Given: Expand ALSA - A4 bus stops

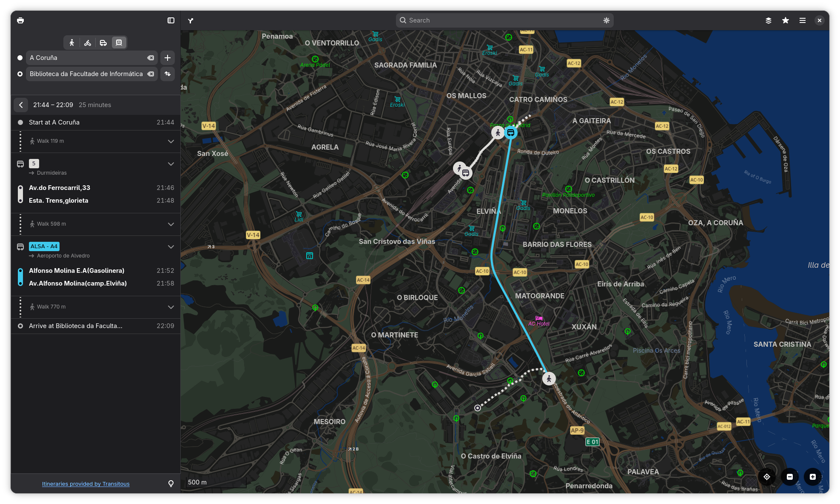Looking at the screenshot, I should 171,247.
